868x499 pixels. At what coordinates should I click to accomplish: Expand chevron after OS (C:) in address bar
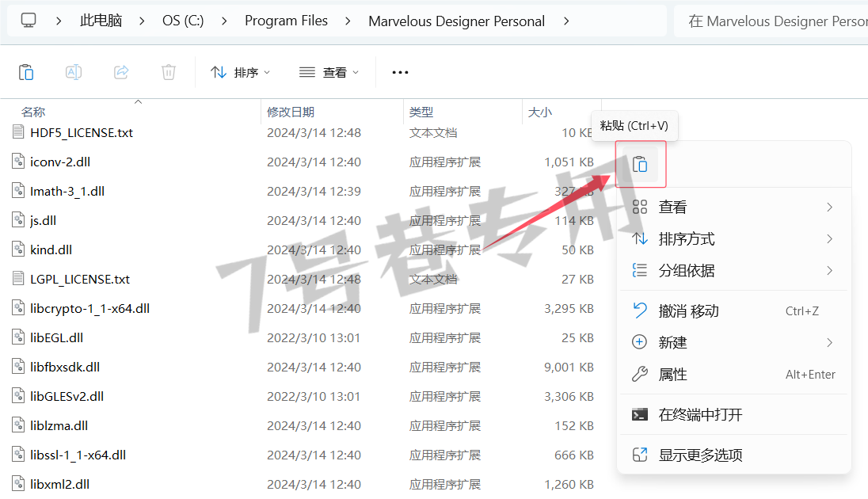pyautogui.click(x=224, y=21)
